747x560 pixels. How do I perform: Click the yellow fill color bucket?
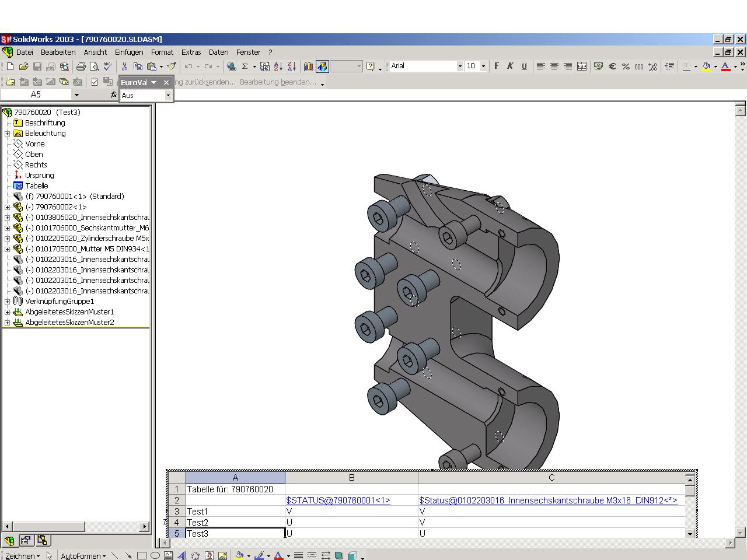[706, 66]
